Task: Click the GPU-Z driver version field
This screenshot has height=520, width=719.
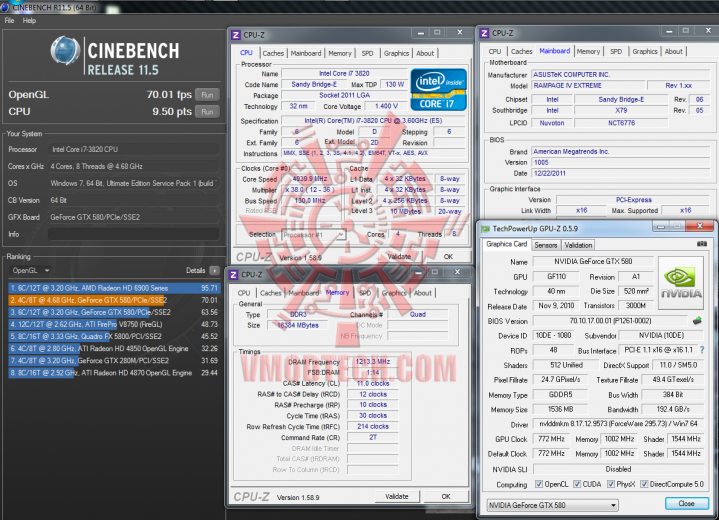Action: (618, 424)
